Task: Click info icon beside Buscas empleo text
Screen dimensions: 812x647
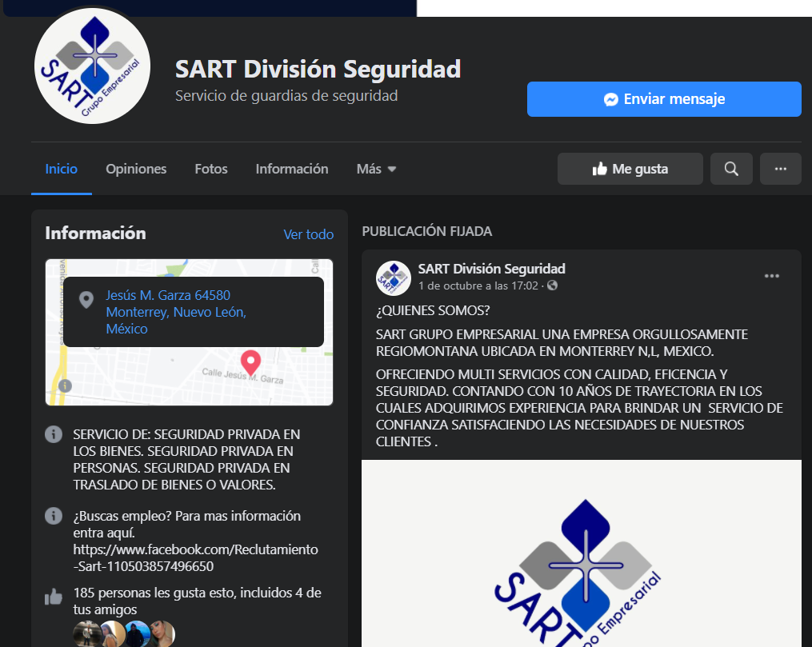Action: pos(54,516)
